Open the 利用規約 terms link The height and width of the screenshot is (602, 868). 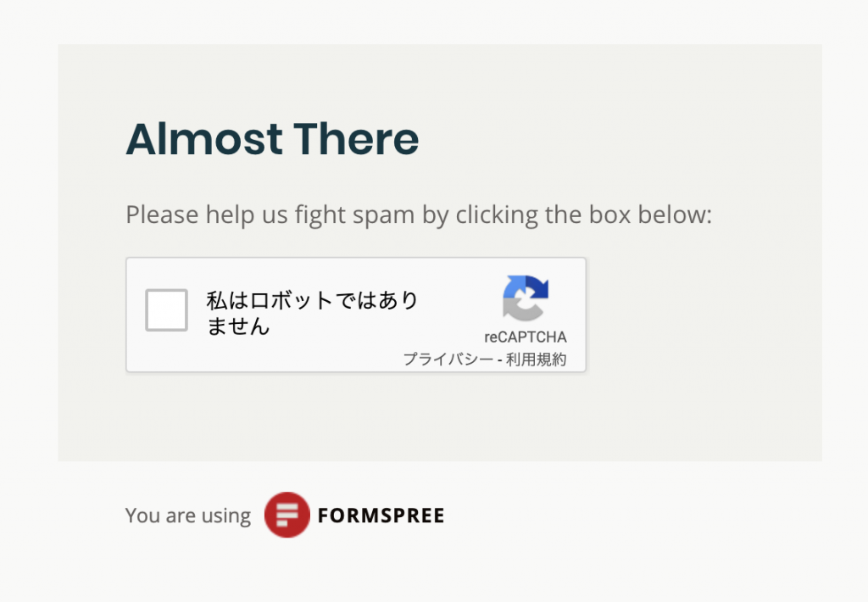point(536,360)
